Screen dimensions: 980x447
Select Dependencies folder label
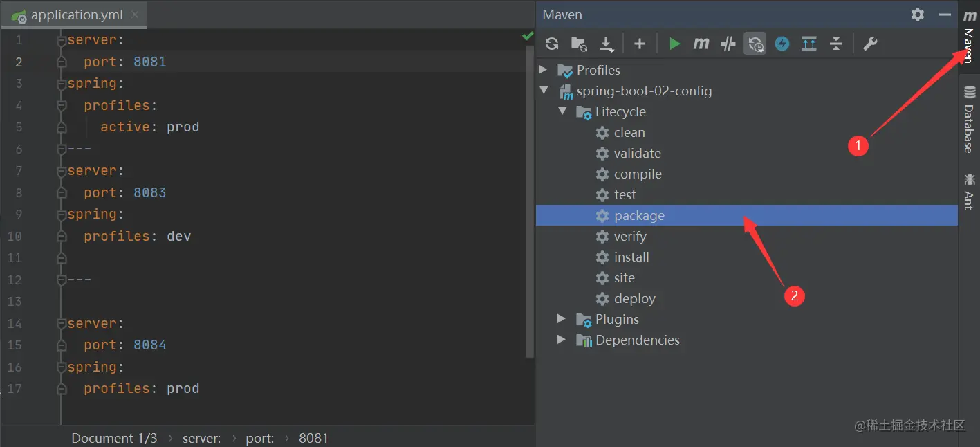coord(638,340)
